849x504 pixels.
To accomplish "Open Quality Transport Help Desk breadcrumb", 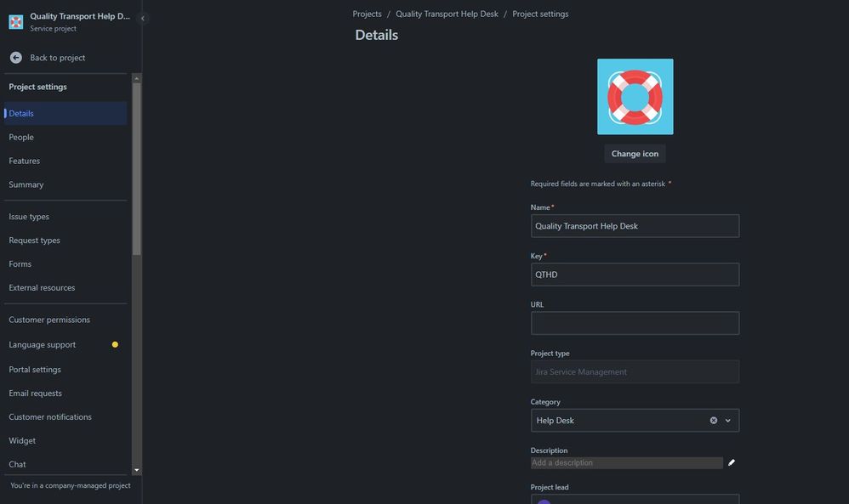I will 447,14.
